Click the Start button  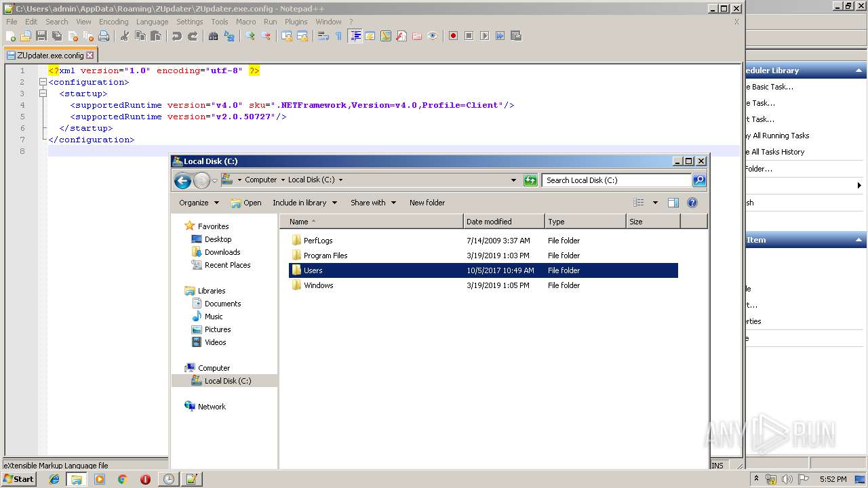click(x=19, y=479)
